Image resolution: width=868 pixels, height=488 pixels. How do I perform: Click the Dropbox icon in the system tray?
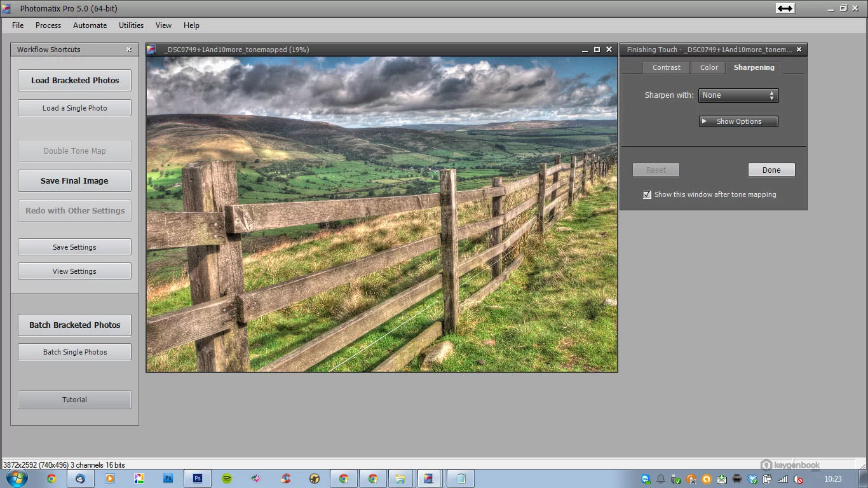752,480
